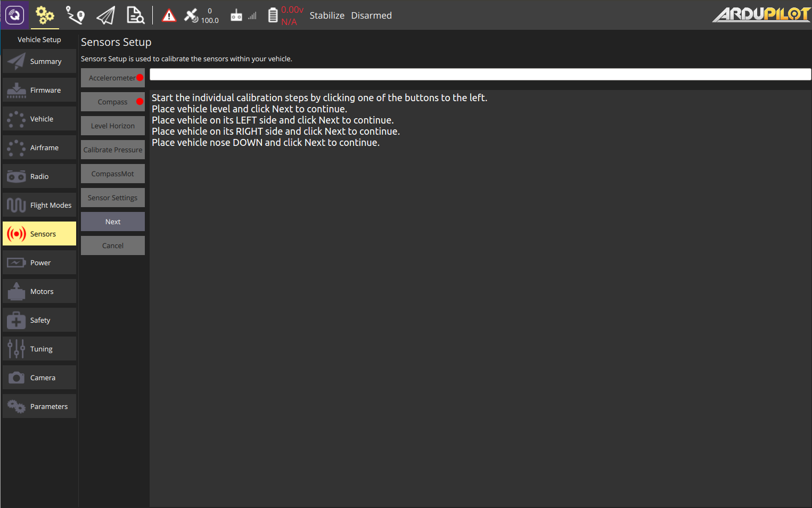
Task: Open the Airframe setup page
Action: click(x=39, y=148)
